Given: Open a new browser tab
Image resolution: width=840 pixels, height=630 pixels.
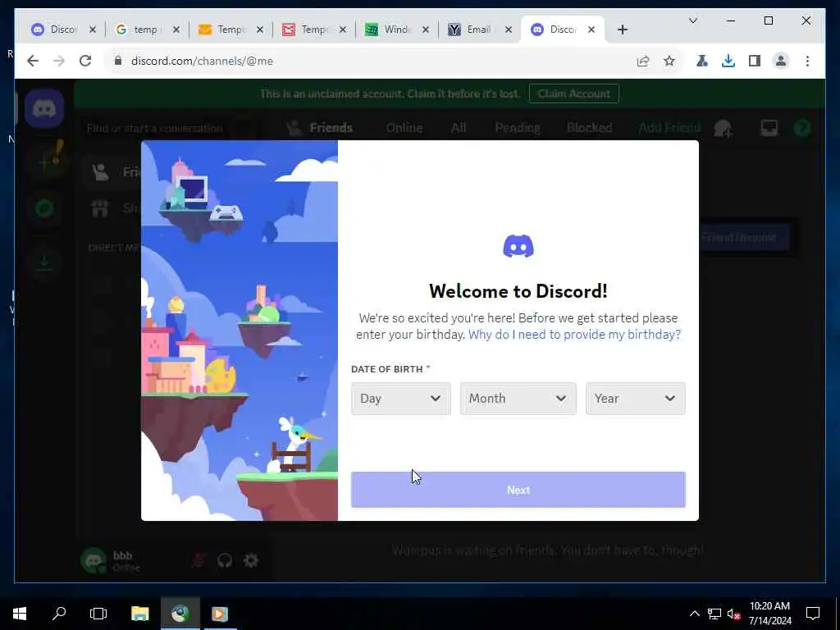Looking at the screenshot, I should [x=623, y=30].
